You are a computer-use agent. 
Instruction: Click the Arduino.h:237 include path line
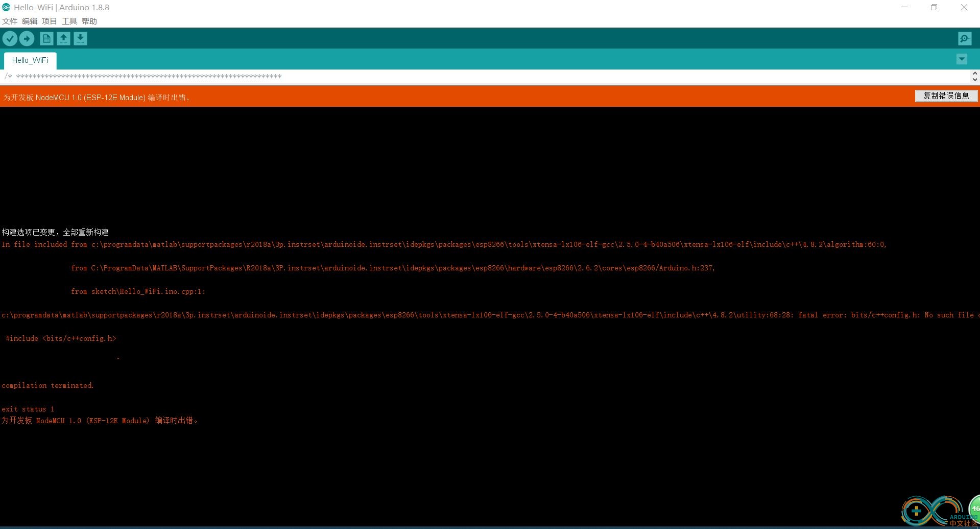pos(393,268)
